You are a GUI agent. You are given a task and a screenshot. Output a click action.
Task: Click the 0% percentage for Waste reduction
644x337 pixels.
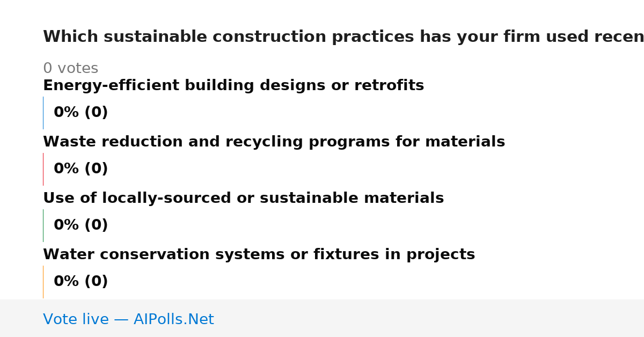[66, 169]
